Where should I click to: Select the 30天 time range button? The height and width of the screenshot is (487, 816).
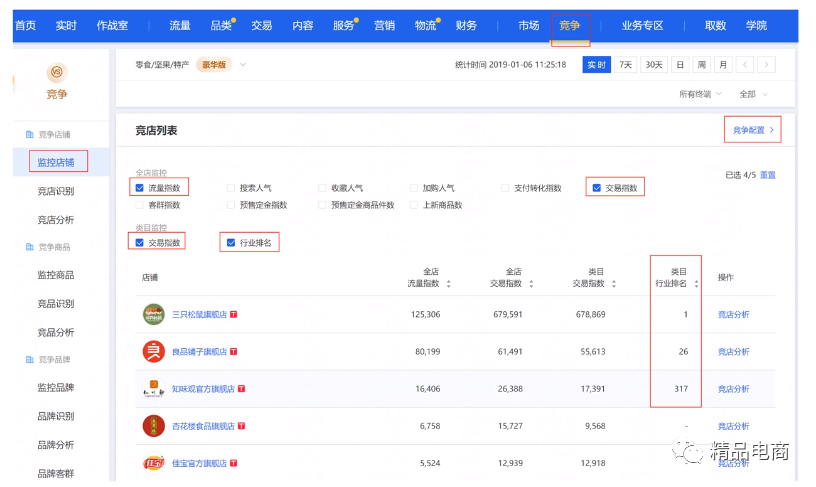[x=654, y=65]
